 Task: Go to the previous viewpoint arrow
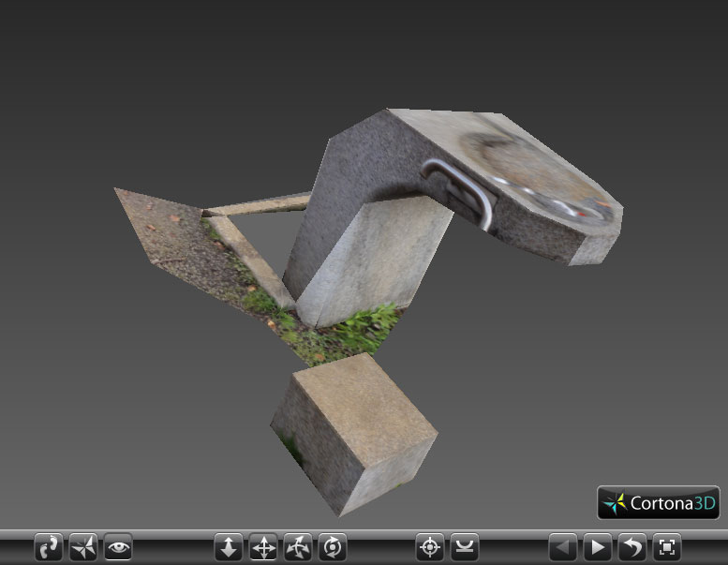(563, 547)
